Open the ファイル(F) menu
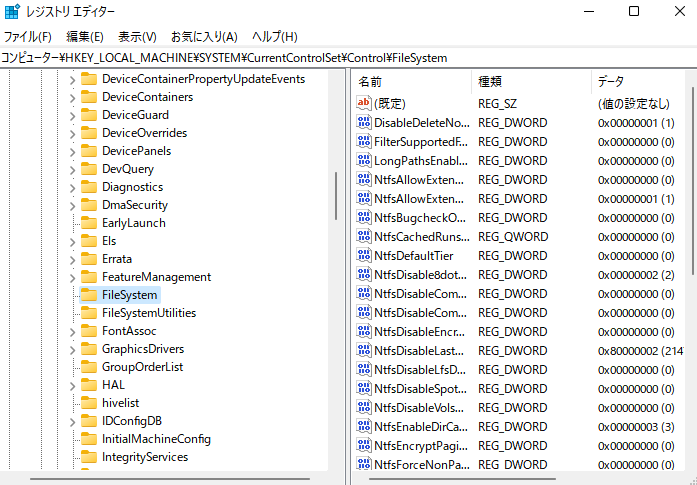697x485 pixels. (x=28, y=37)
